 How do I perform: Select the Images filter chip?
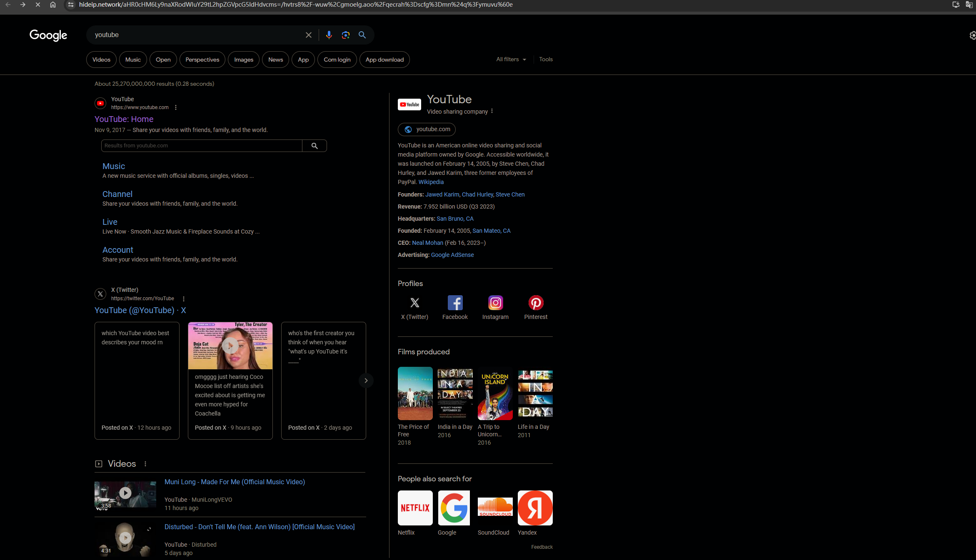tap(243, 60)
